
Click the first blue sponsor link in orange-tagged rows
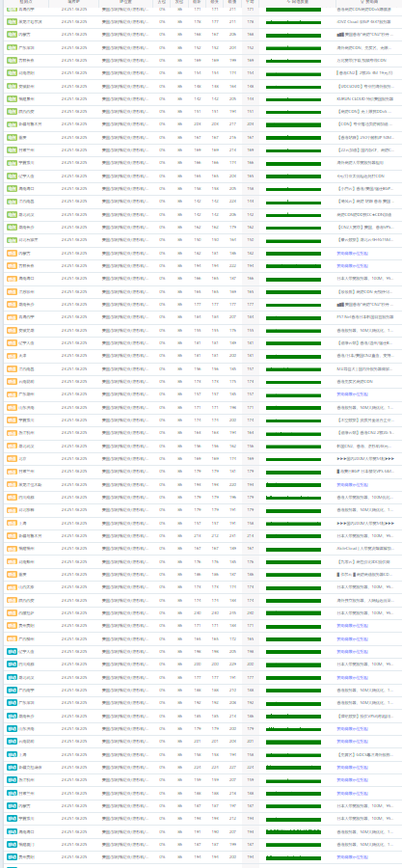352,253
